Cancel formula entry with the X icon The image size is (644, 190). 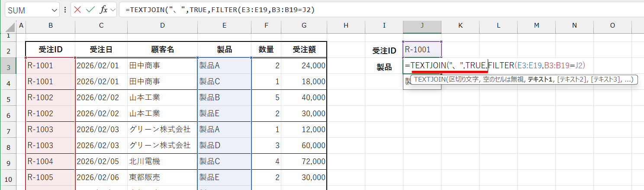77,10
